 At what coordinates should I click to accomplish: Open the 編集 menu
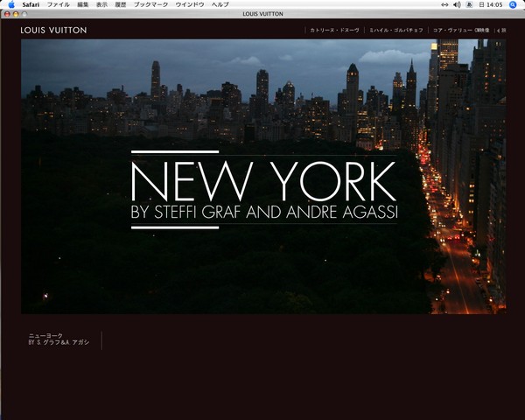pos(83,4)
